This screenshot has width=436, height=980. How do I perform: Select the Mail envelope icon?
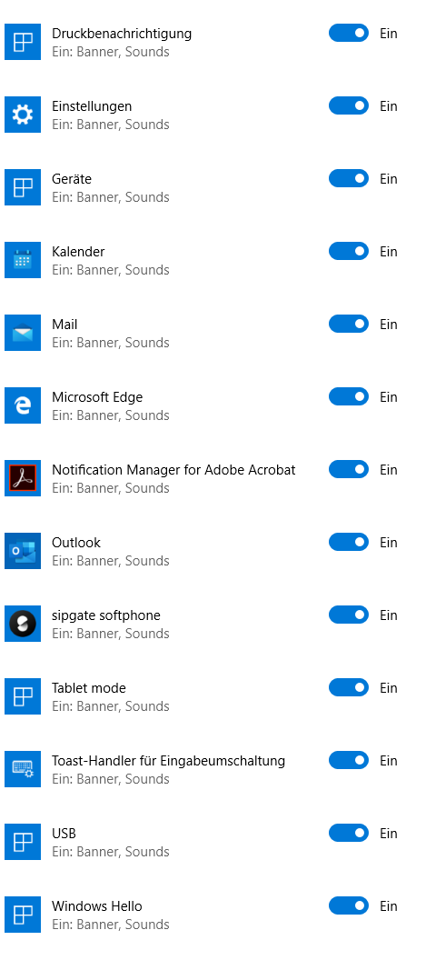[23, 333]
